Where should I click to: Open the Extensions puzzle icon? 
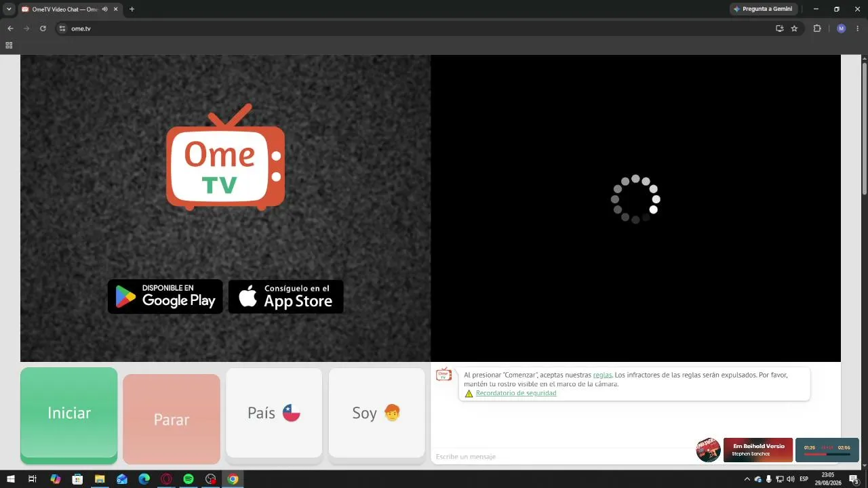(816, 28)
